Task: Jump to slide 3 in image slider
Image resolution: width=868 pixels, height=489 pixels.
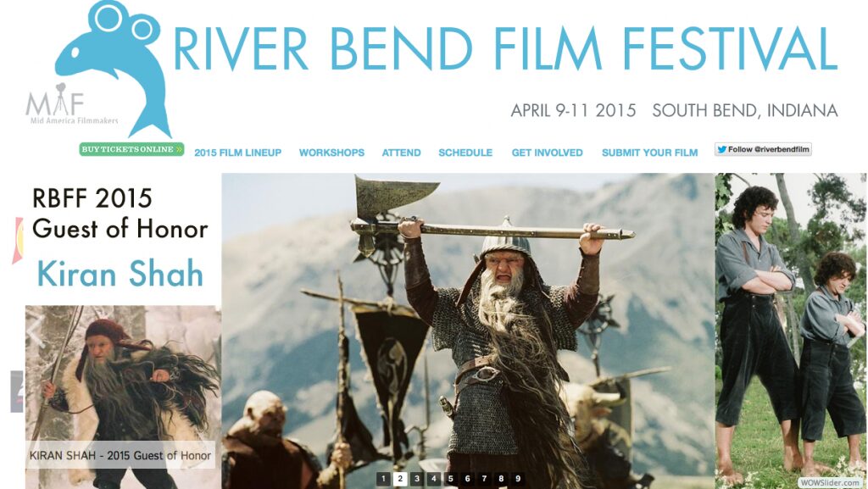Action: point(417,479)
